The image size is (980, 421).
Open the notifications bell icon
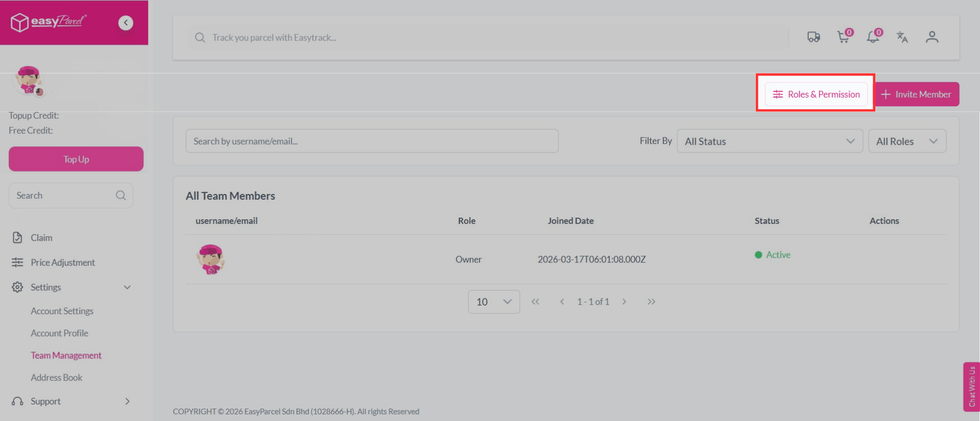(x=873, y=37)
